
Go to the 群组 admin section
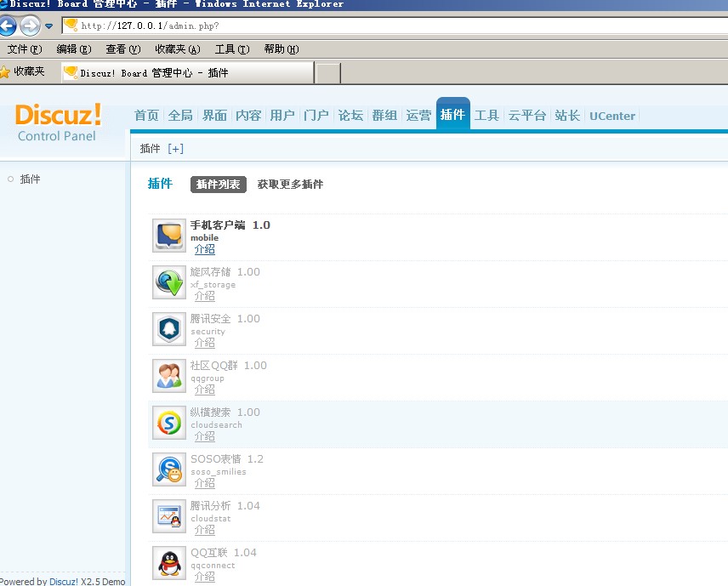384,115
